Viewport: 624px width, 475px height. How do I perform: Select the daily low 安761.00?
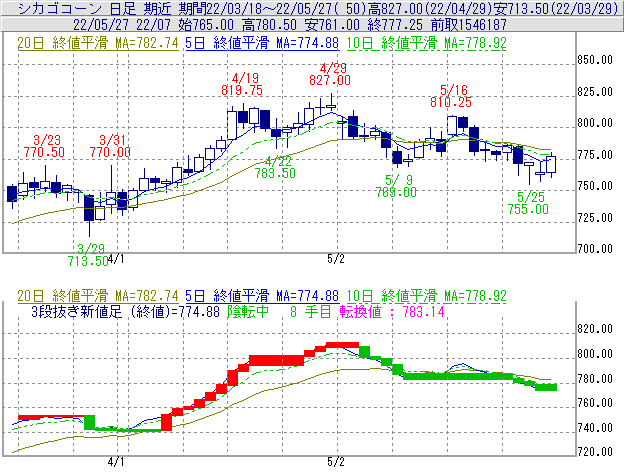click(x=332, y=25)
